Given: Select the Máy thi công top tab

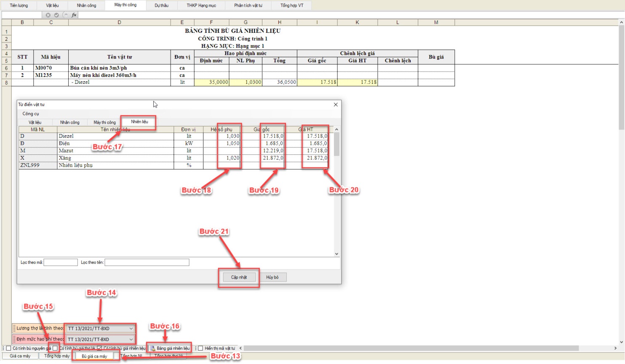Looking at the screenshot, I should [x=126, y=5].
